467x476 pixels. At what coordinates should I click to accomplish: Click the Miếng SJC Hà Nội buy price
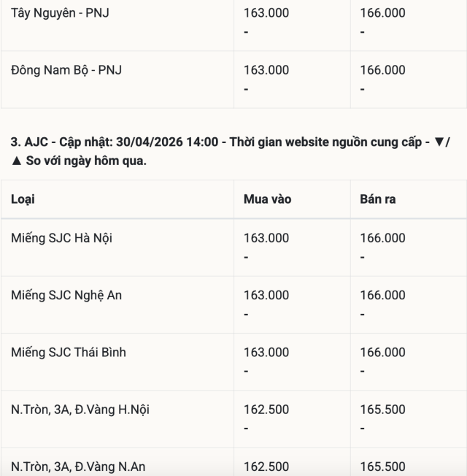pos(266,238)
